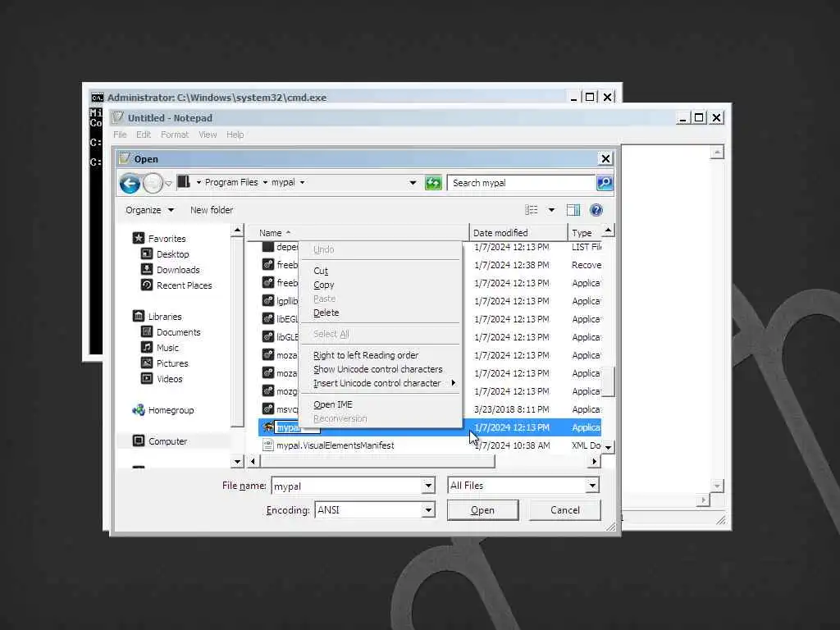Click the Homegroup icon
The height and width of the screenshot is (630, 840).
138,410
